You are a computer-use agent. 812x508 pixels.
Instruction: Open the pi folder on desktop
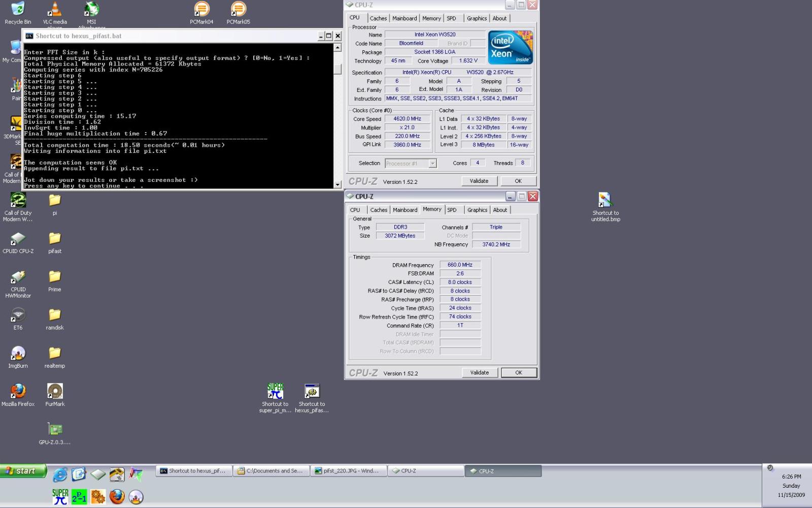(55, 204)
